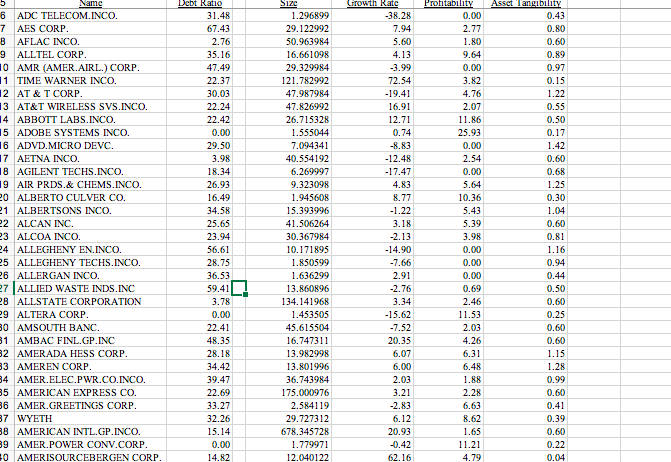Select AMER.GREETINGS CORP. cell

91,406
